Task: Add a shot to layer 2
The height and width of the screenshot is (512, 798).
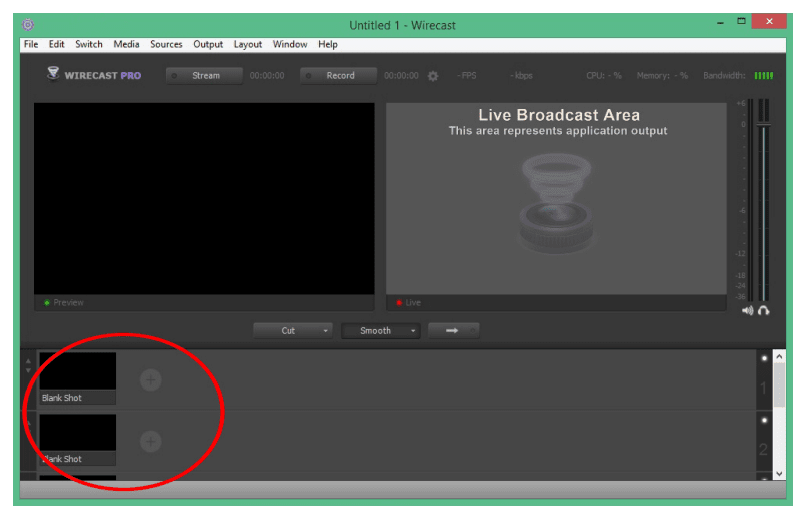Action: click(x=151, y=442)
